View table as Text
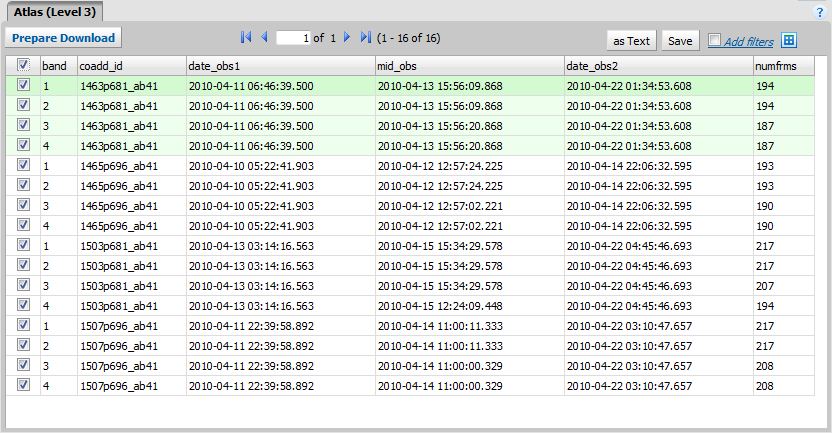Screen dimensions: 832x433 point(631,41)
